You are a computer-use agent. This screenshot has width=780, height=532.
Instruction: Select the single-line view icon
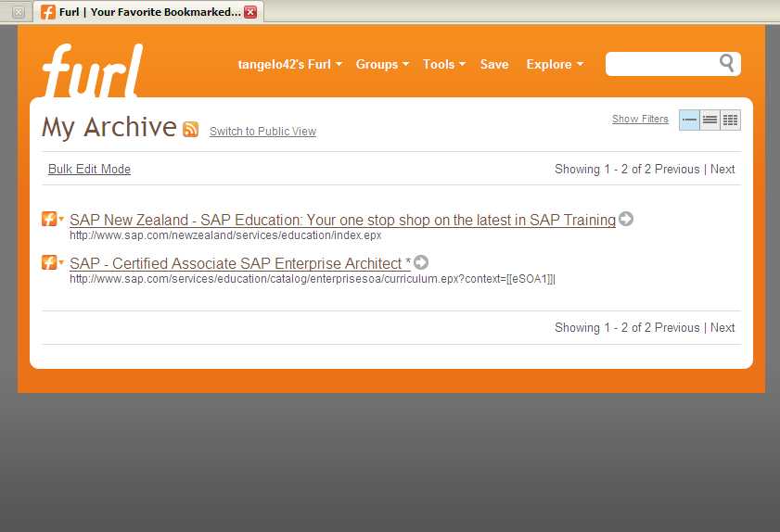point(689,120)
